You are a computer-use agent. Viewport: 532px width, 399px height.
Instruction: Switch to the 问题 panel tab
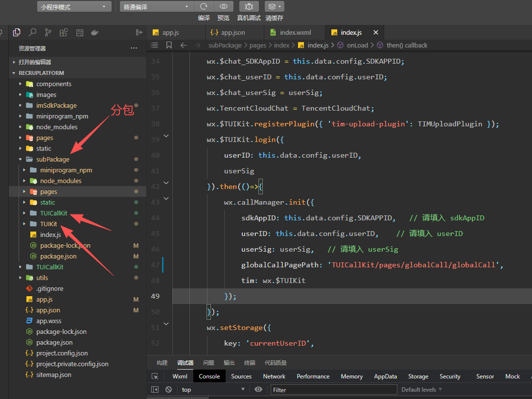pos(208,363)
